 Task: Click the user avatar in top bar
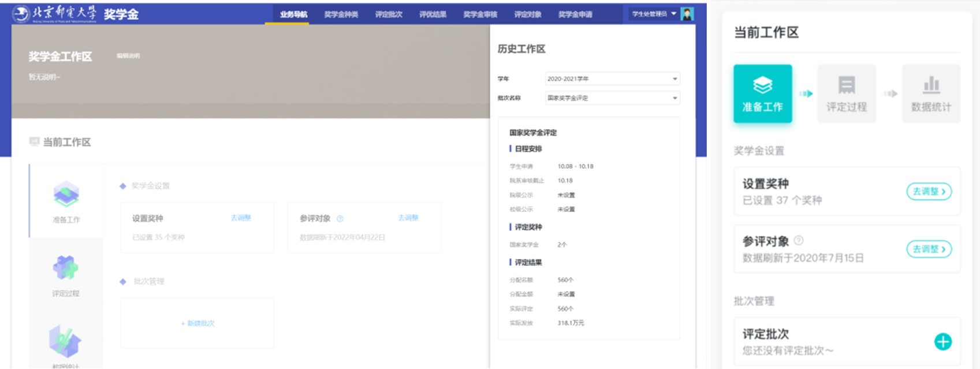pyautogui.click(x=687, y=14)
